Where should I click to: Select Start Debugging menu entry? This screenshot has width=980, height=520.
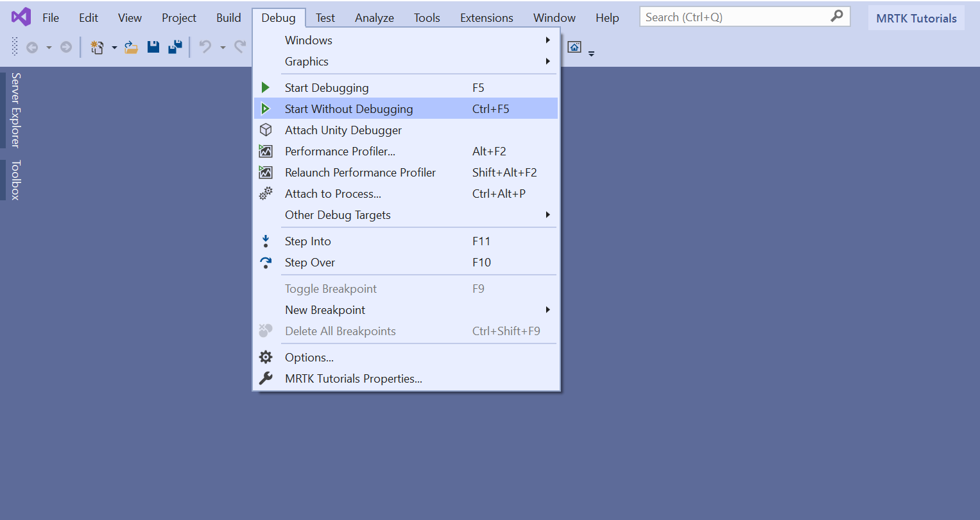tap(406, 87)
